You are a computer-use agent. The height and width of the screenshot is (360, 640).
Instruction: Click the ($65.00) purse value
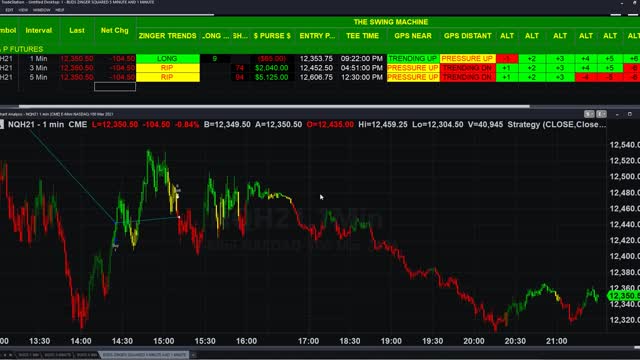click(271, 59)
